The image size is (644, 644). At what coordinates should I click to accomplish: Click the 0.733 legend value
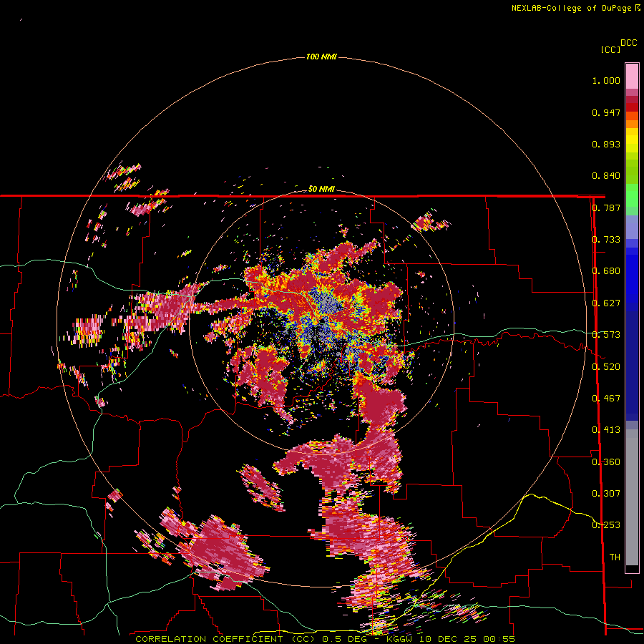tap(606, 240)
